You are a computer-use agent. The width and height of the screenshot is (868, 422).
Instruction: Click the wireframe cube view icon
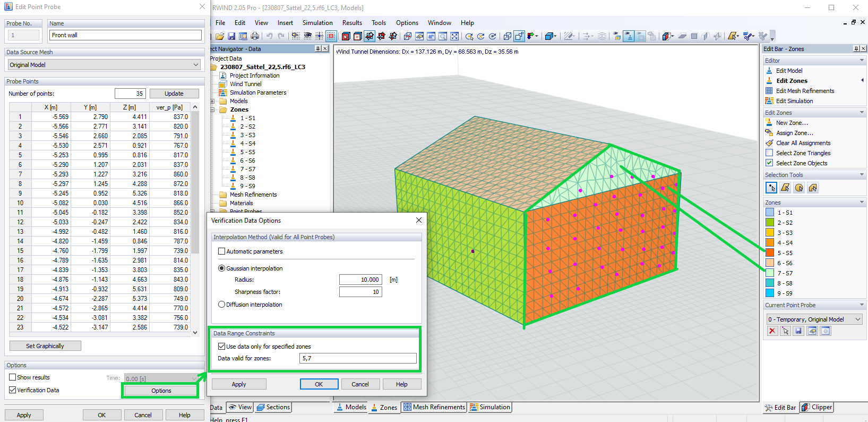[x=507, y=36]
